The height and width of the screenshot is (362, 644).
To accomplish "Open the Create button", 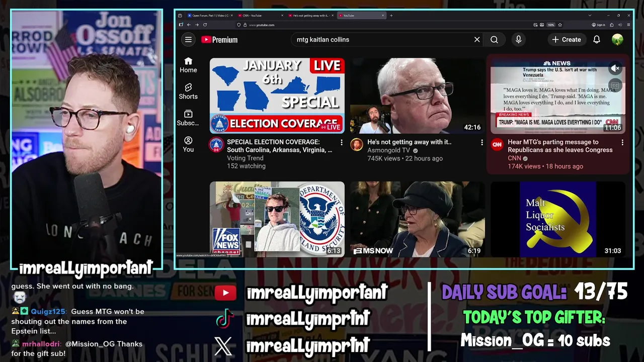I will 567,40.
